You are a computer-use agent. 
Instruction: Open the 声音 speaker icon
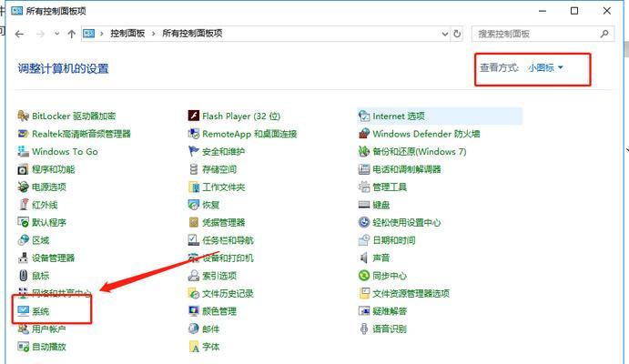(x=364, y=258)
